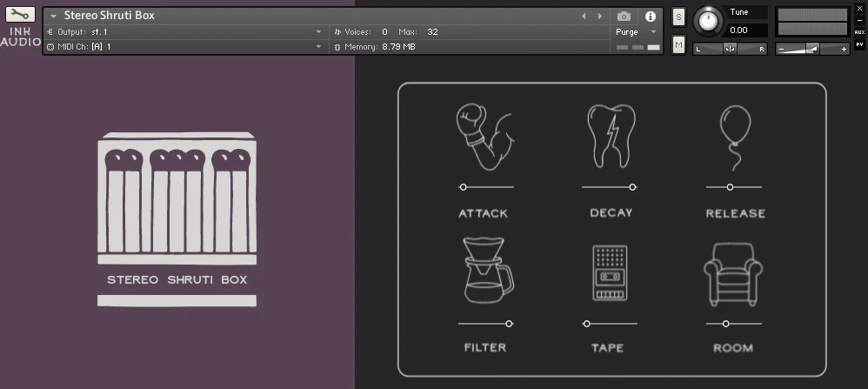Mute the instrument with the M button
Screen dimensions: 868x389
pyautogui.click(x=678, y=44)
